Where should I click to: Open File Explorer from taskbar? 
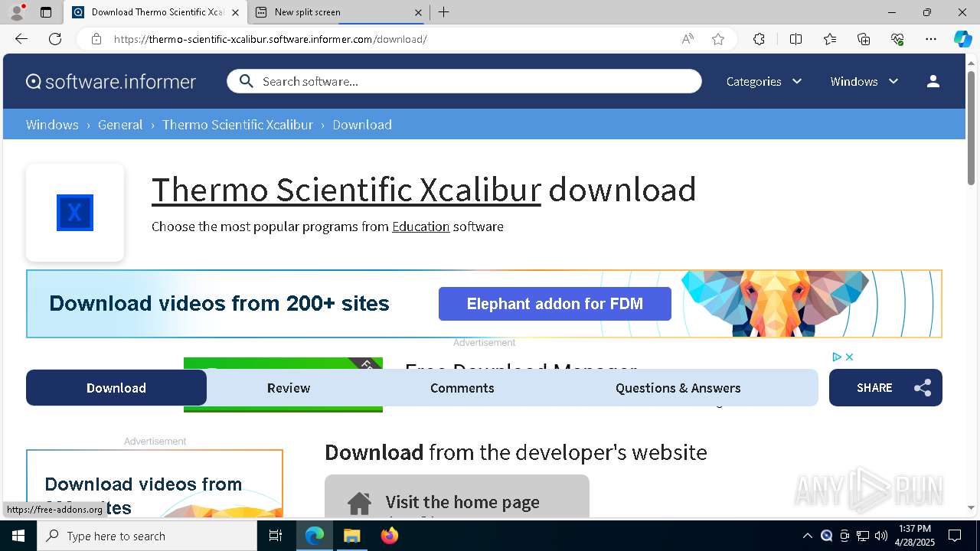[x=351, y=536]
